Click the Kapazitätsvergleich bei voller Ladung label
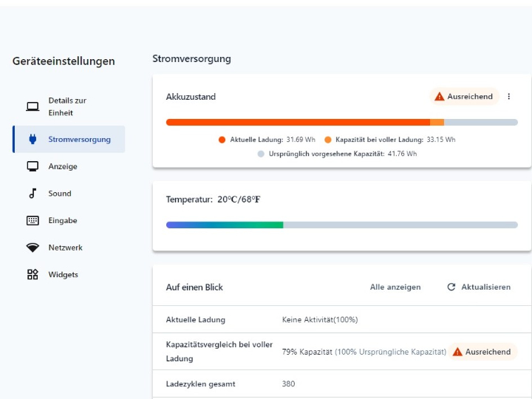The height and width of the screenshot is (399, 532). (x=219, y=352)
